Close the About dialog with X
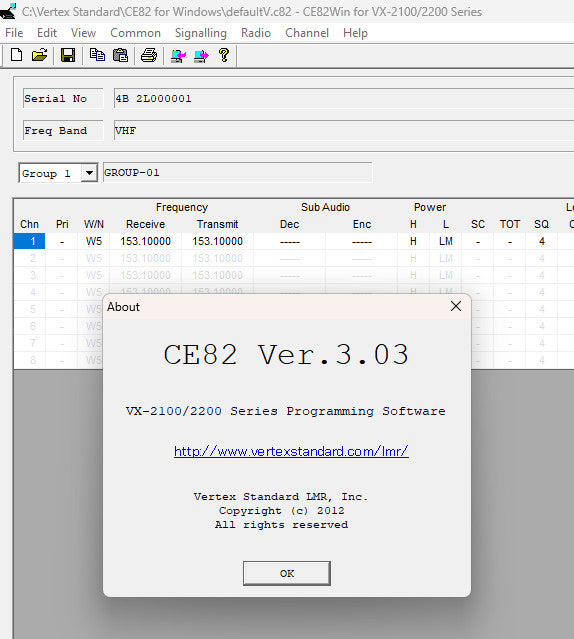574x639 pixels. [x=456, y=306]
